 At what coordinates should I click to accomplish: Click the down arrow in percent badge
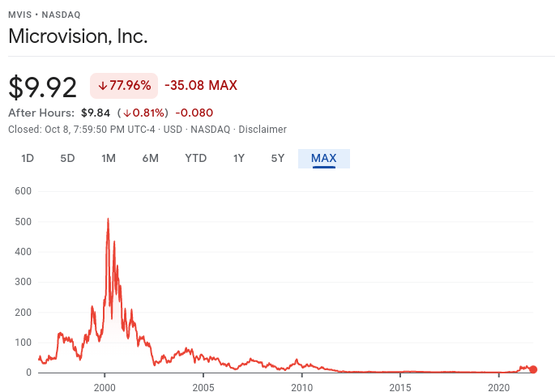pos(103,86)
